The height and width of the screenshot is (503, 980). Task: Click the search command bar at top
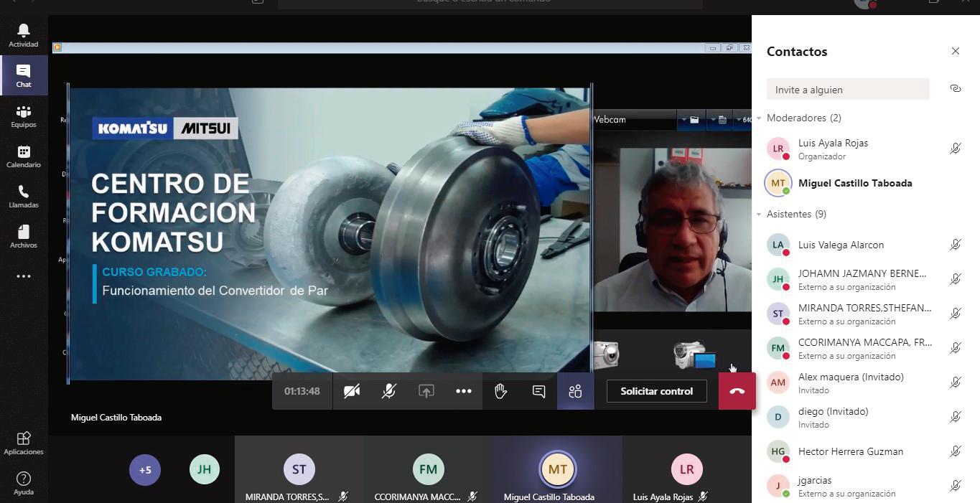click(490, 3)
